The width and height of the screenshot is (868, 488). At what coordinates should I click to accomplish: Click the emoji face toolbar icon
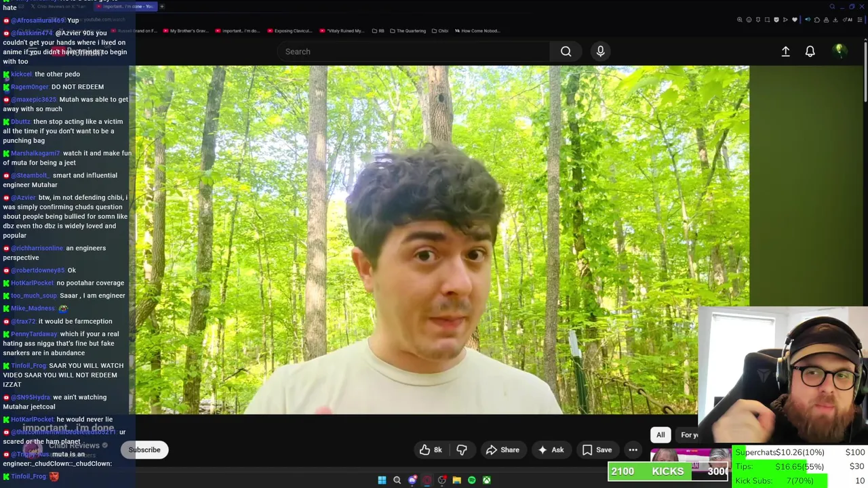(x=749, y=20)
